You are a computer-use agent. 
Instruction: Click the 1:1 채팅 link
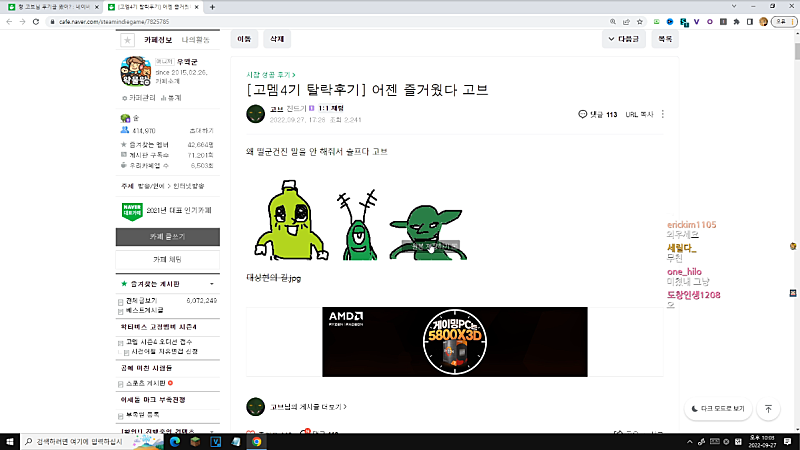coord(331,108)
